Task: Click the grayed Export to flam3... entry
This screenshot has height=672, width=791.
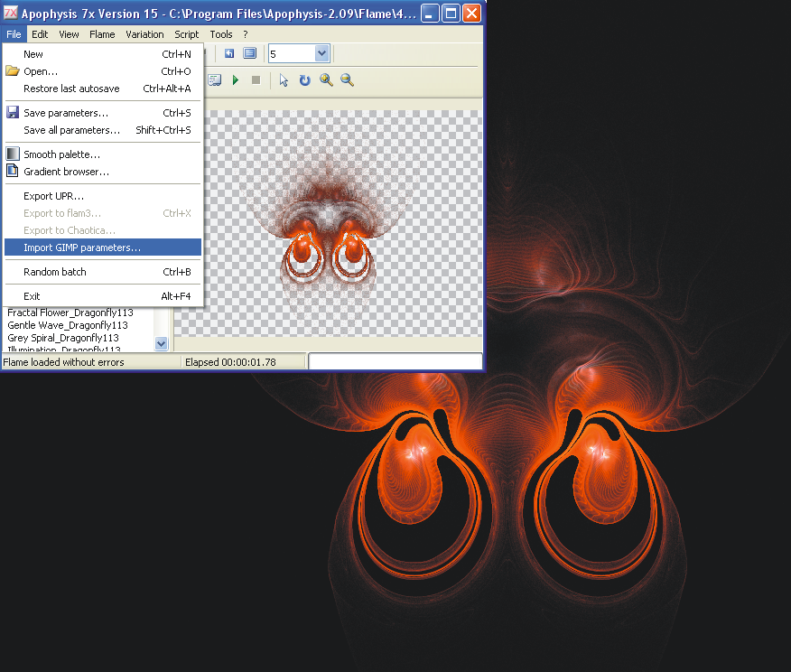Action: pyautogui.click(x=102, y=213)
